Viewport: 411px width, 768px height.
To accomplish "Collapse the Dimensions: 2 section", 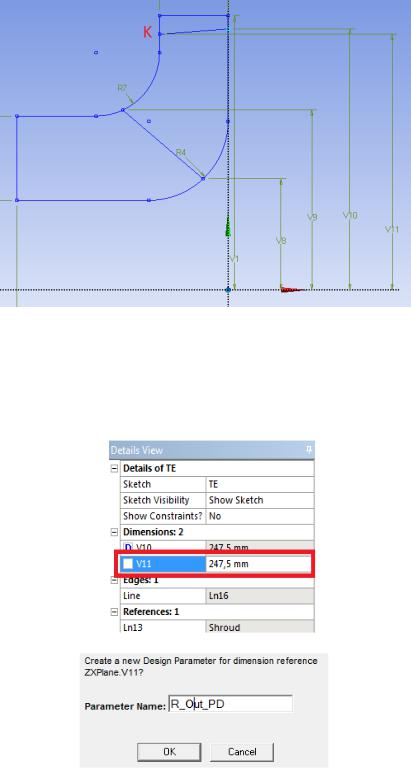I will pos(114,532).
